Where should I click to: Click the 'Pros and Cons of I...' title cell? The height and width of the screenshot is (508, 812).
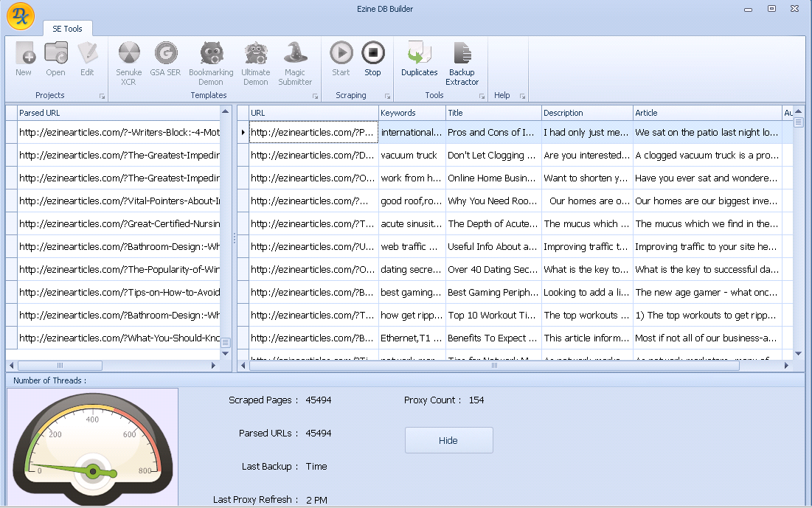[493, 133]
